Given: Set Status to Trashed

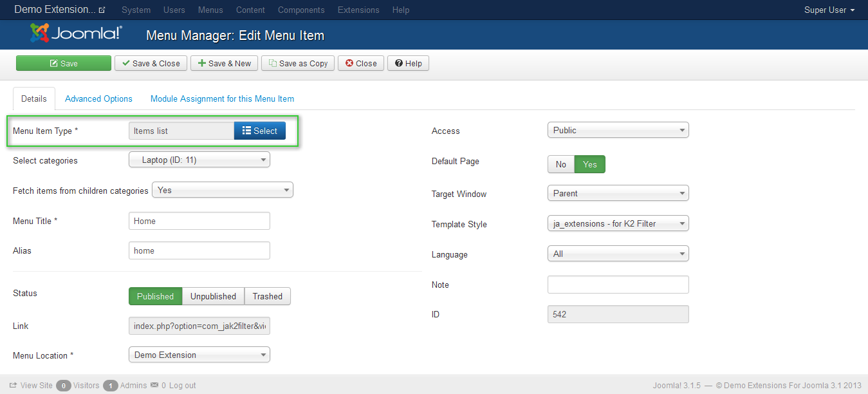Looking at the screenshot, I should coord(267,296).
